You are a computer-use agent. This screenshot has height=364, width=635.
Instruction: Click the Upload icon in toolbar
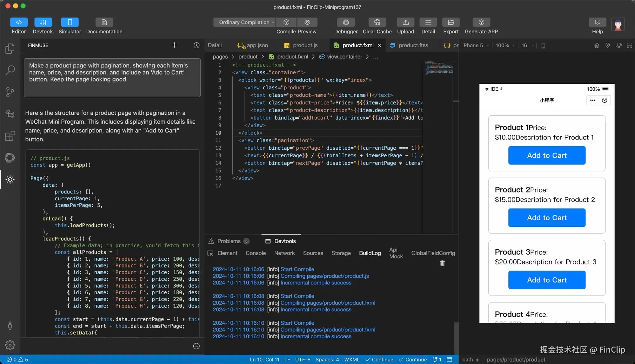405,23
